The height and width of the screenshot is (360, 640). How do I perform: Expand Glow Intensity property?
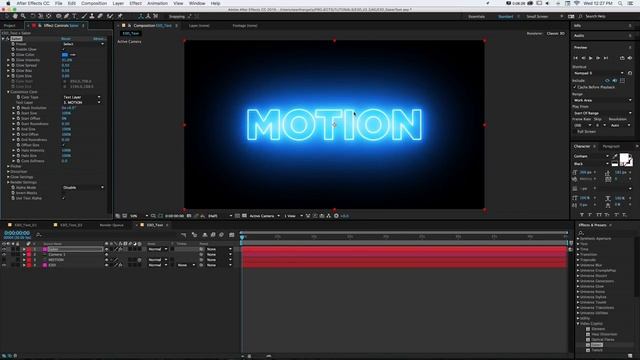pyautogui.click(x=8, y=60)
